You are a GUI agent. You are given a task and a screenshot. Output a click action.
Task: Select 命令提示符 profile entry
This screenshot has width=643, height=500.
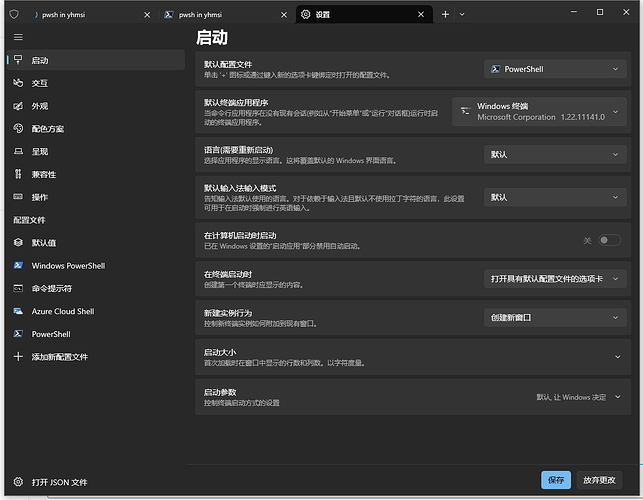tap(96, 288)
